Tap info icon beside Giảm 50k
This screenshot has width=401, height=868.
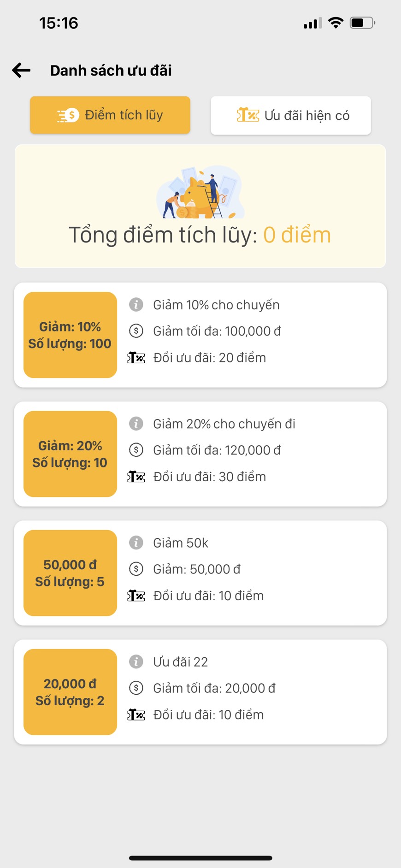coord(136,543)
